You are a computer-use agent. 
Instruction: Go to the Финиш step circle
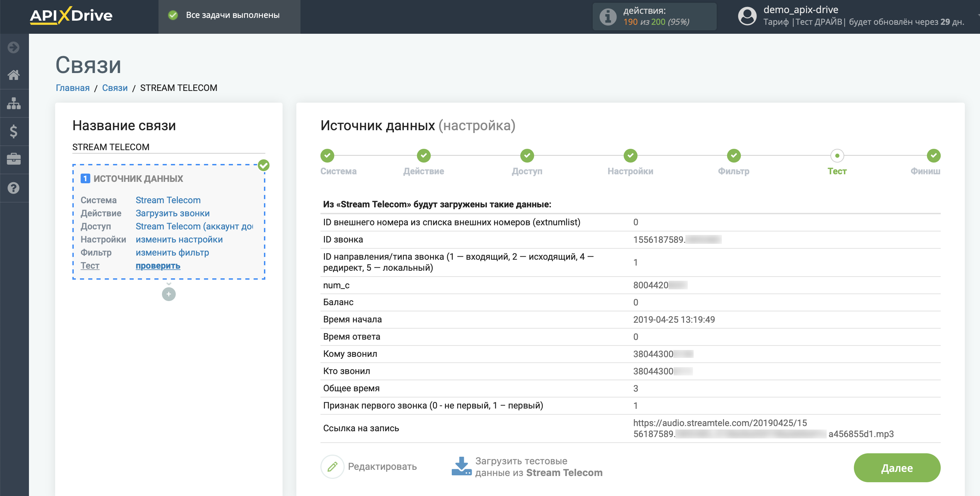pos(933,156)
